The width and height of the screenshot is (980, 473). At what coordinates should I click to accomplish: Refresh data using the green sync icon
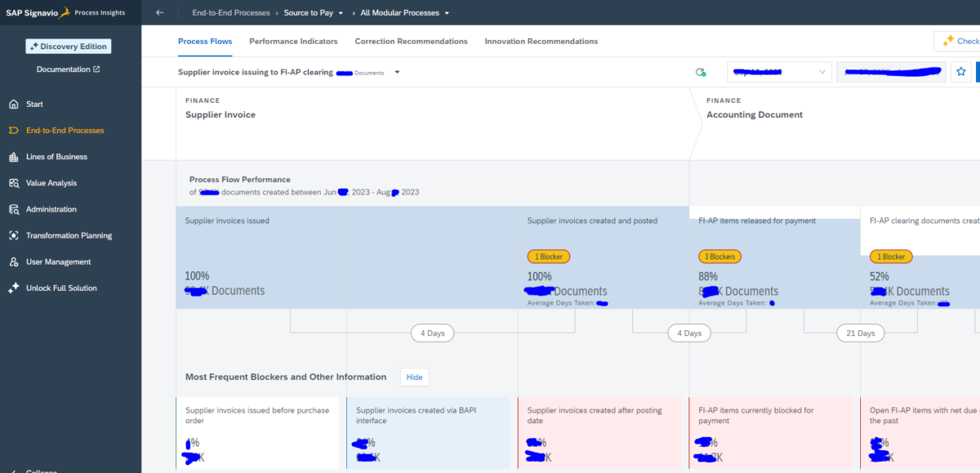coord(701,72)
